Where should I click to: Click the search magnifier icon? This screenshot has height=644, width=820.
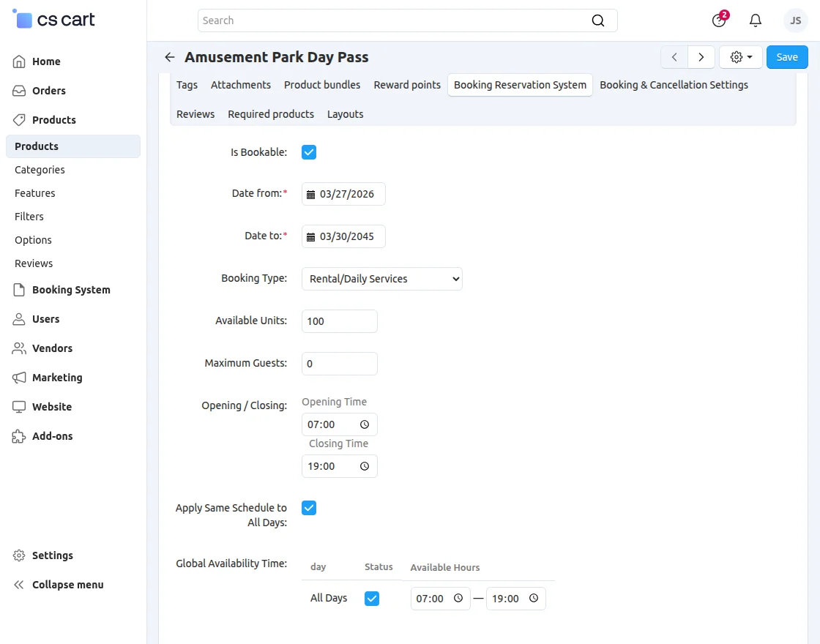click(x=598, y=20)
